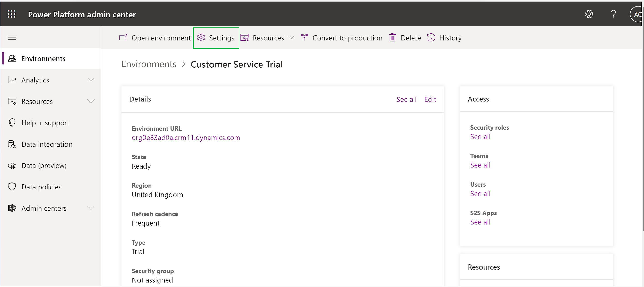644x287 pixels.
Task: Open the environment URL org0e83ad0a.crm11.dynamics.com
Action: click(x=186, y=137)
